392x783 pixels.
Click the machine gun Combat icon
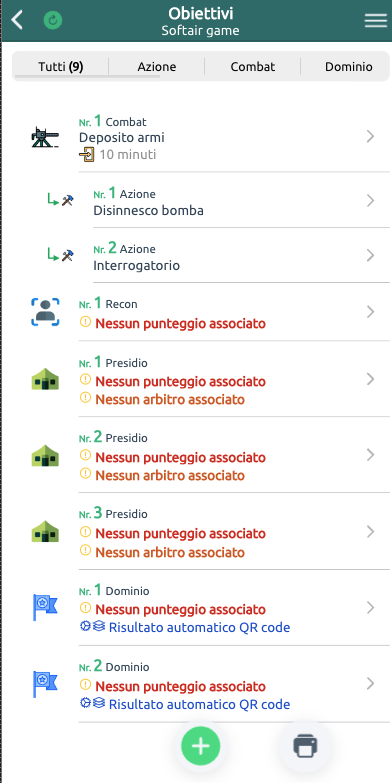point(45,137)
